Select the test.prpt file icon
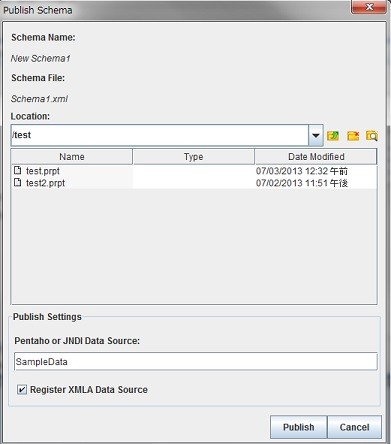 [x=18, y=170]
